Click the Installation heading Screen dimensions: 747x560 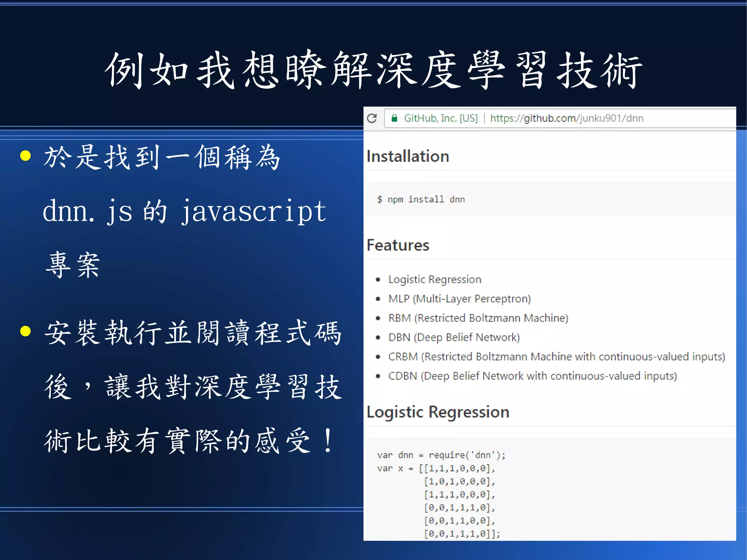coord(408,157)
